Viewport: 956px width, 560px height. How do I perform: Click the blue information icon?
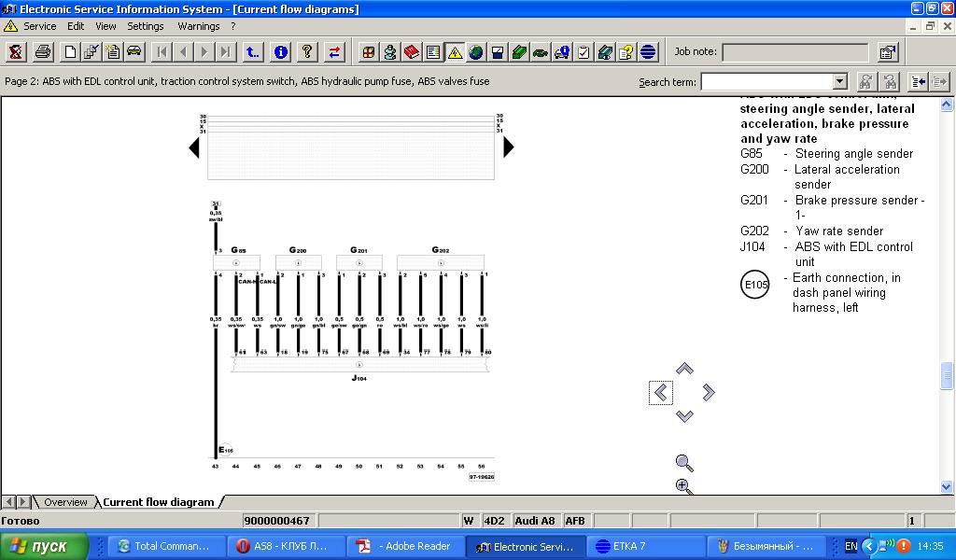coord(280,52)
